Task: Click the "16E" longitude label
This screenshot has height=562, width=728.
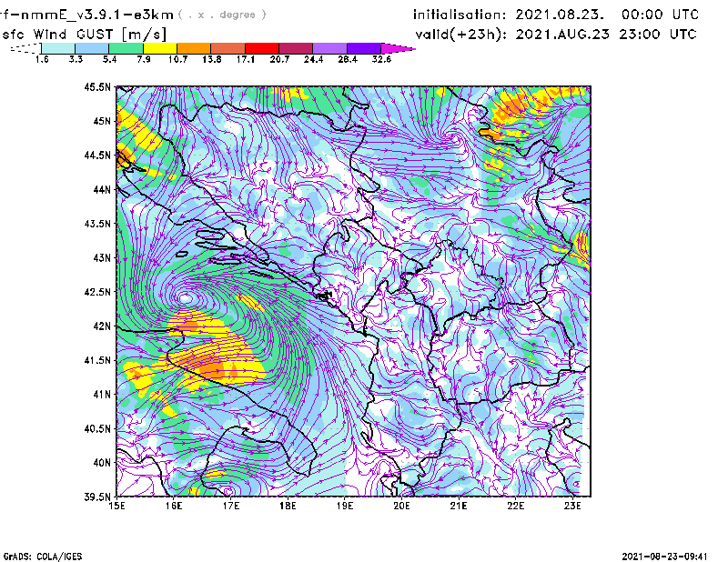Action: point(174,506)
